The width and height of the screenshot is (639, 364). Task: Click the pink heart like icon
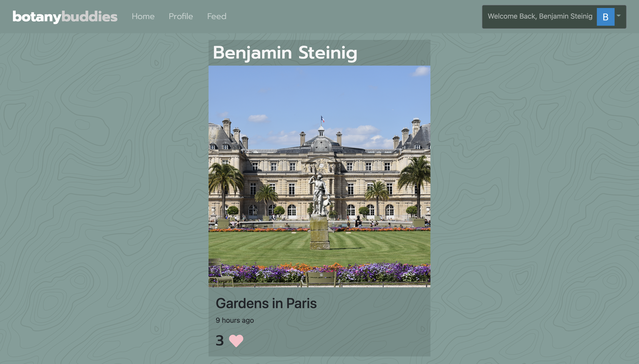click(x=236, y=341)
